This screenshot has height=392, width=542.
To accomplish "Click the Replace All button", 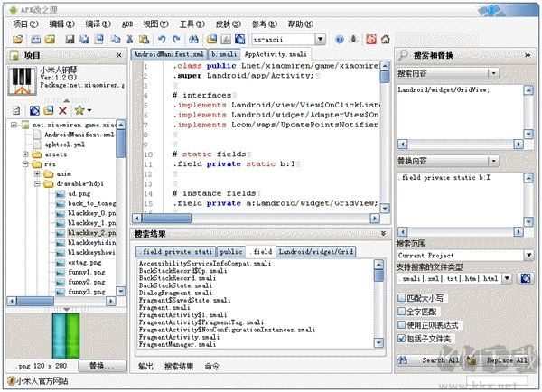I will tap(497, 360).
